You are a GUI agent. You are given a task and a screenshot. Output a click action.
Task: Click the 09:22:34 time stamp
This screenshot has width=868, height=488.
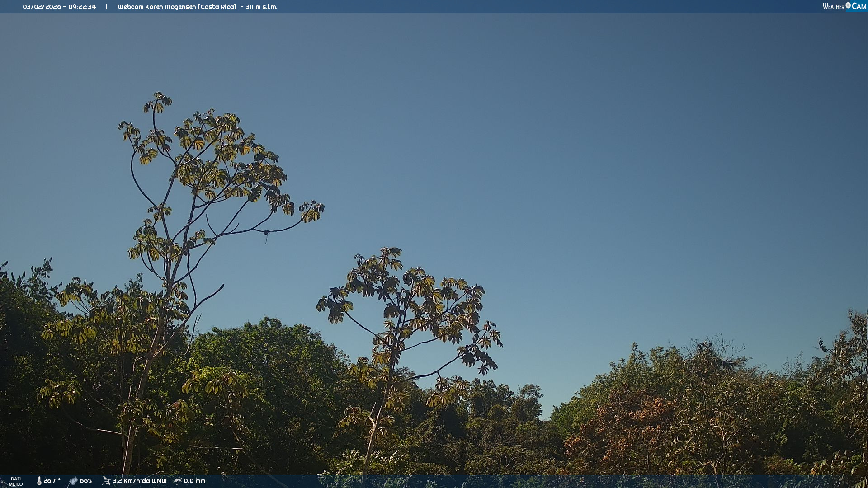coord(82,7)
